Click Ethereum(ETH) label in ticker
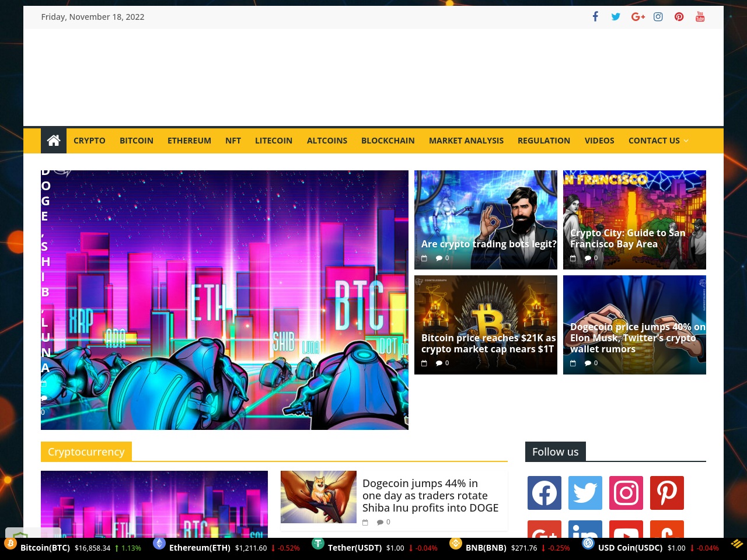747x560 pixels. pos(200,548)
